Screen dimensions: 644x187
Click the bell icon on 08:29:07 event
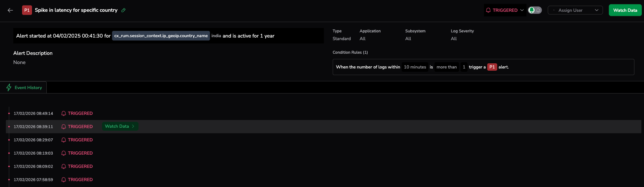click(x=64, y=140)
